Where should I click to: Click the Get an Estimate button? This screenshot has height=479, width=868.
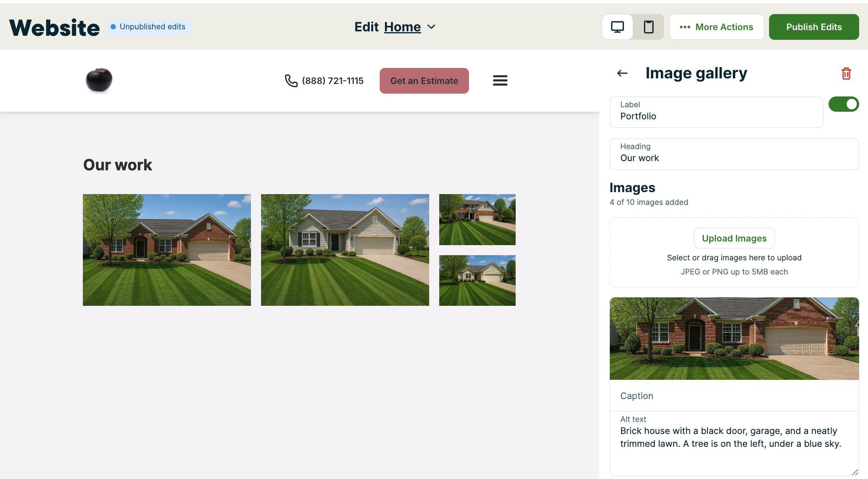[x=424, y=81]
